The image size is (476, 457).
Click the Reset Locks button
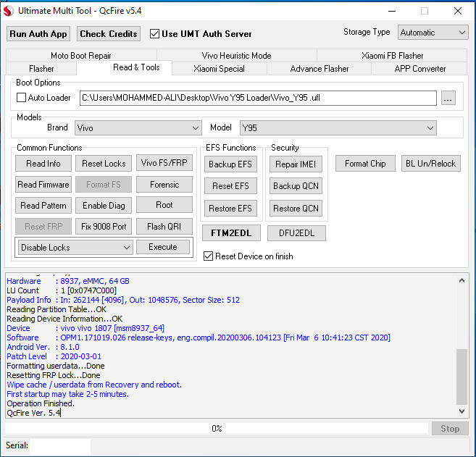coord(104,164)
